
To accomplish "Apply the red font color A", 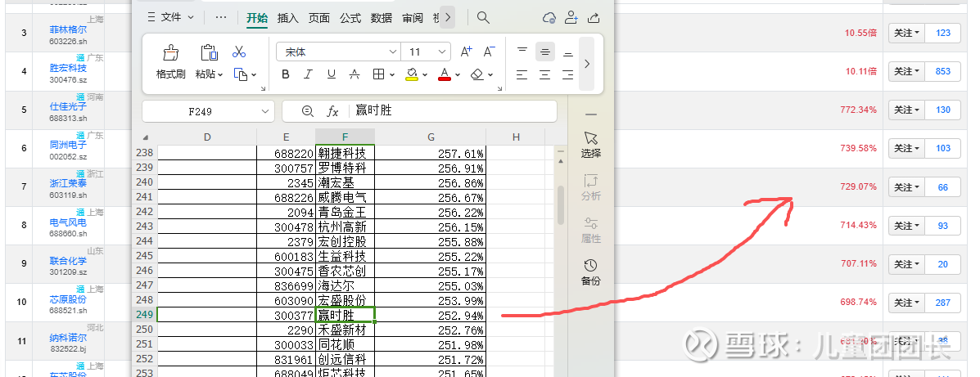I will click(445, 74).
